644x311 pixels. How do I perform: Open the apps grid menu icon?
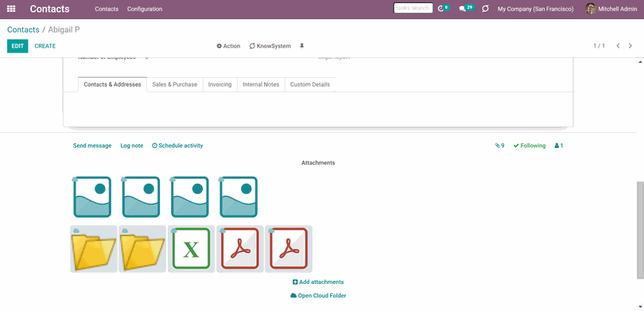click(x=11, y=9)
